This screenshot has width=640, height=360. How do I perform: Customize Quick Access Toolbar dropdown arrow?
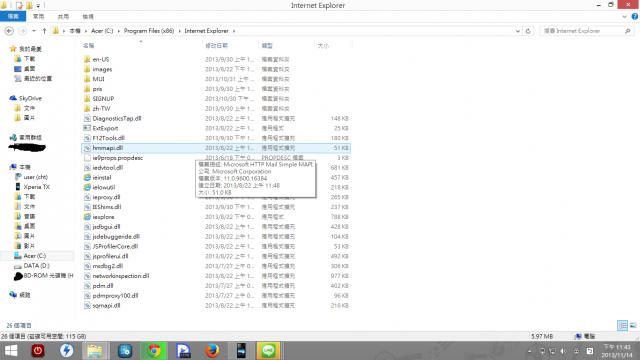click(38, 5)
